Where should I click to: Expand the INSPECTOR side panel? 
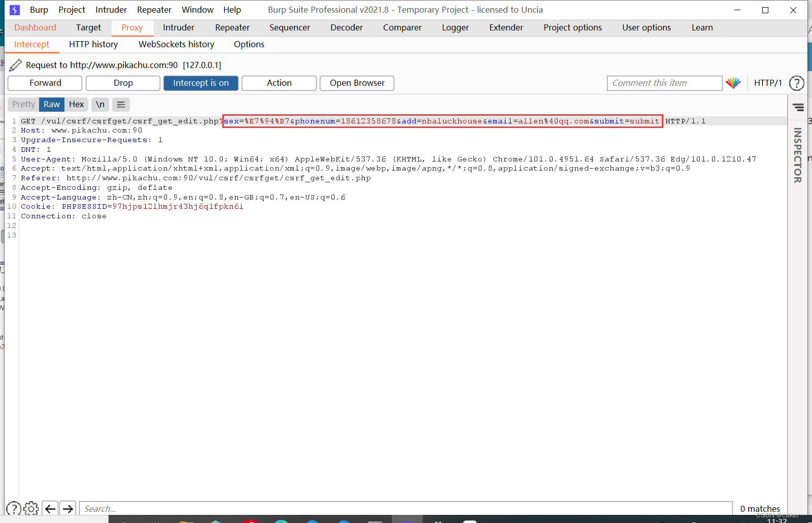[798, 155]
